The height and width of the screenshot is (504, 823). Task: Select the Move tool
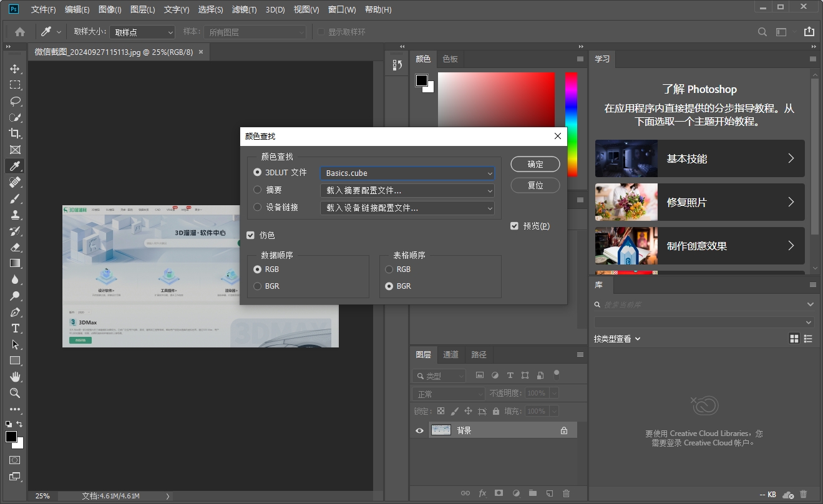(x=15, y=69)
